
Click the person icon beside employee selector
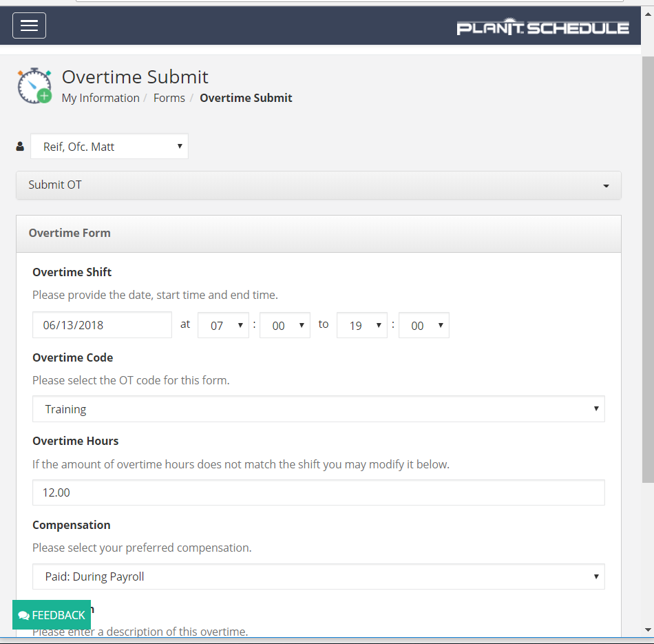click(20, 147)
